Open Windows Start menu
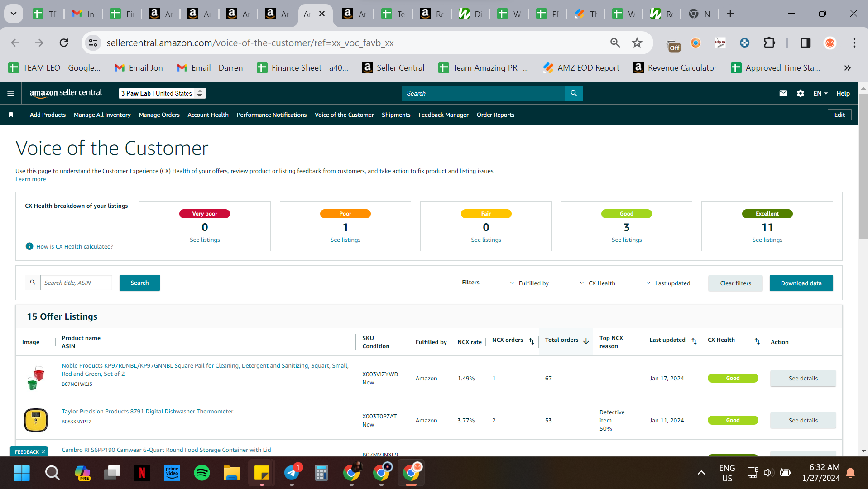The width and height of the screenshot is (868, 489). 22,473
